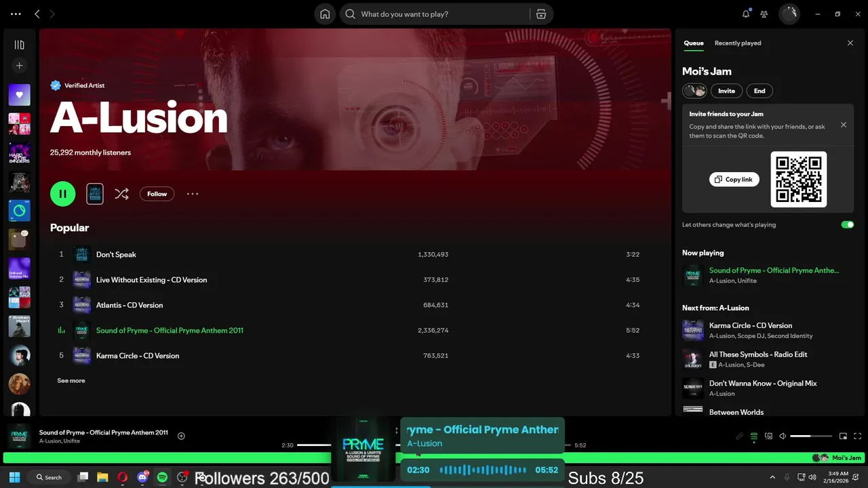Image resolution: width=868 pixels, height=488 pixels.
Task: Select All These Symbols - Radio Edit in queue
Action: coord(768,359)
